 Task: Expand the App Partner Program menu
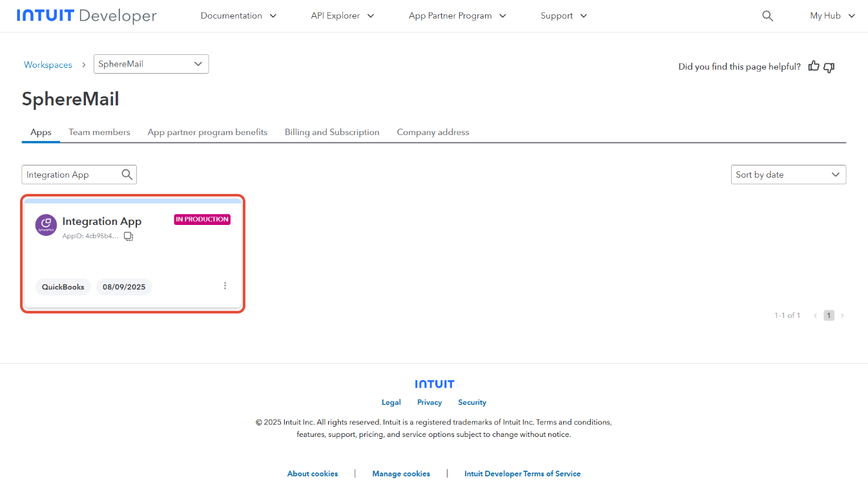click(x=457, y=16)
